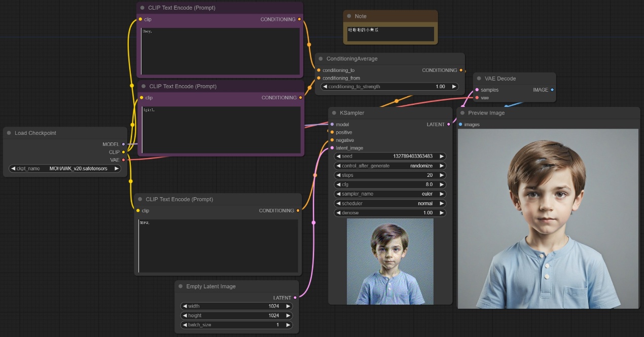Toggle the control_after_generate randomize option
Screen dimensions: 644x337
pos(390,166)
